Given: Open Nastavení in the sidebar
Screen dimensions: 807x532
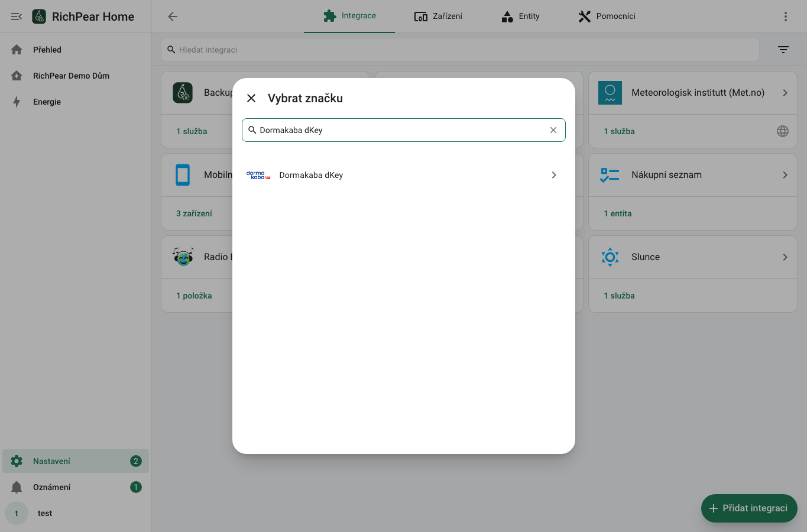Looking at the screenshot, I should [x=76, y=461].
